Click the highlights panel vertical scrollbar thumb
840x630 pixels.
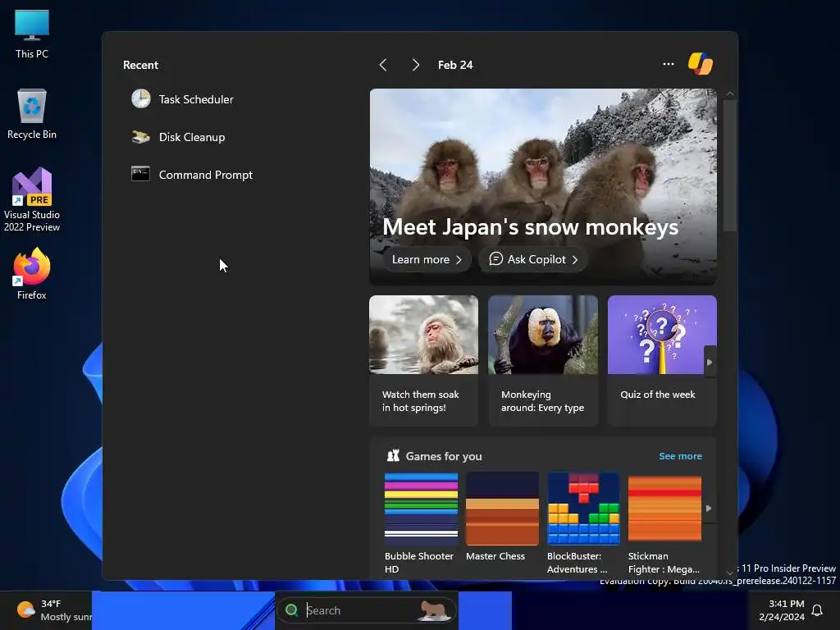[729, 166]
